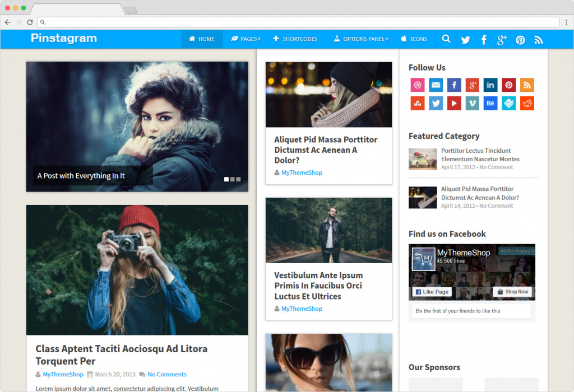The height and width of the screenshot is (392, 574).
Task: Select the first white slider dot on featured image
Action: (x=226, y=179)
